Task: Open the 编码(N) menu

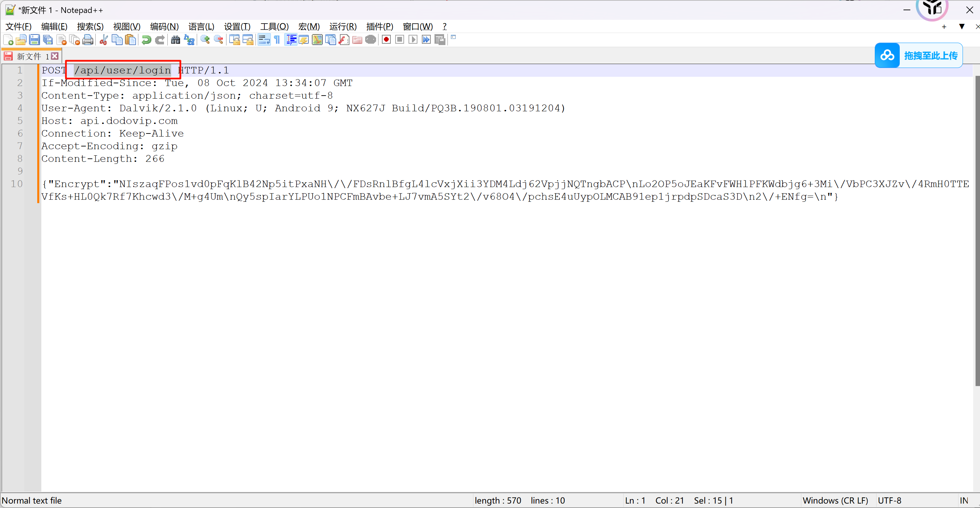Action: click(164, 27)
